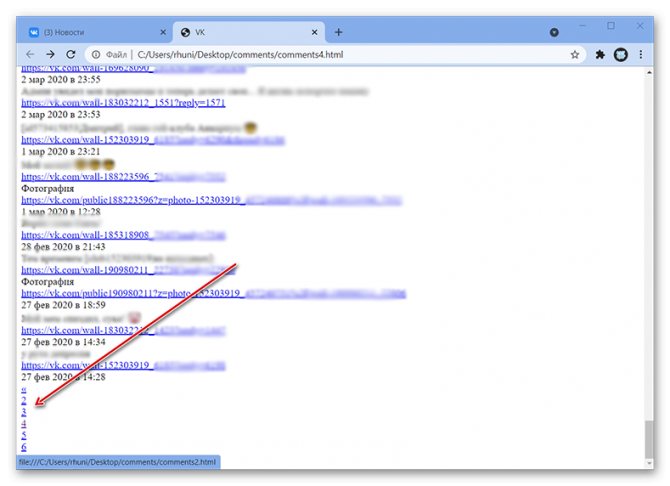
Task: Reload the page with the refresh icon
Action: (71, 55)
